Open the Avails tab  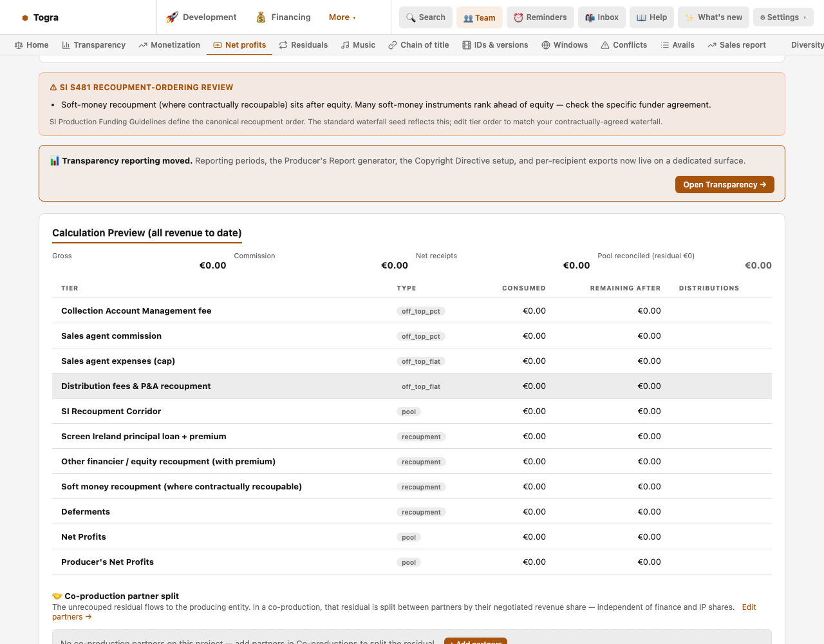(x=677, y=45)
